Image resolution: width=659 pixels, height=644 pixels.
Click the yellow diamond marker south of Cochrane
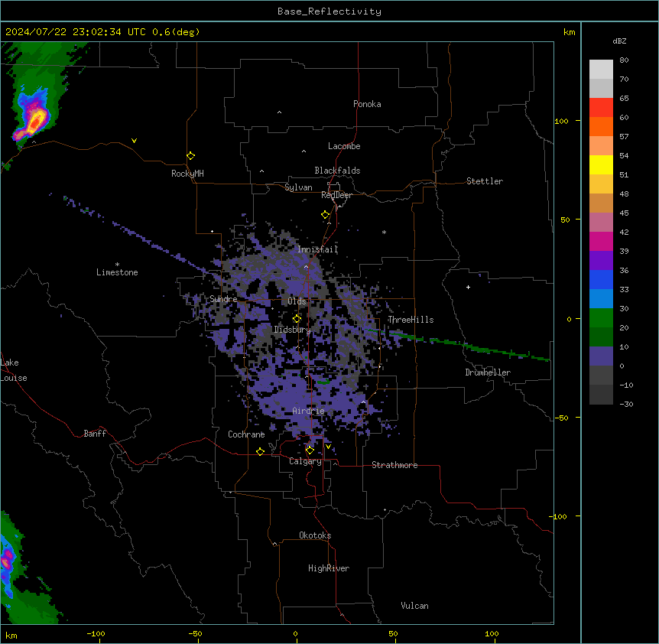260,451
